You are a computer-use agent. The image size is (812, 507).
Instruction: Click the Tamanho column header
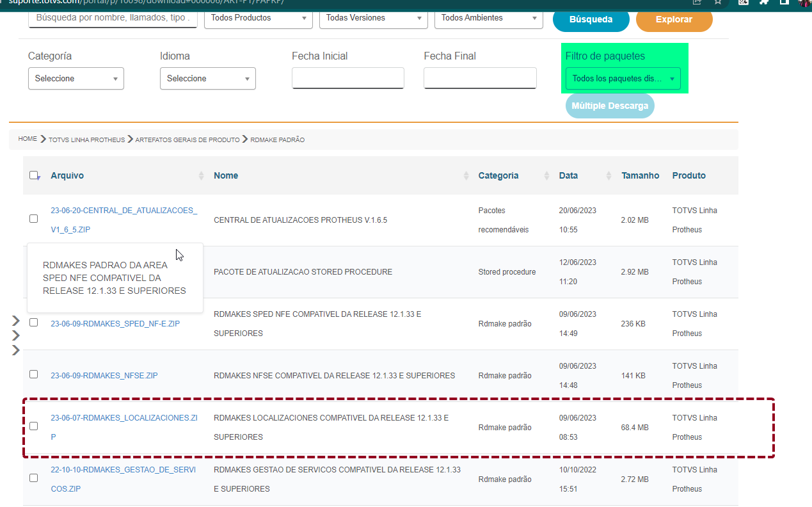click(640, 175)
